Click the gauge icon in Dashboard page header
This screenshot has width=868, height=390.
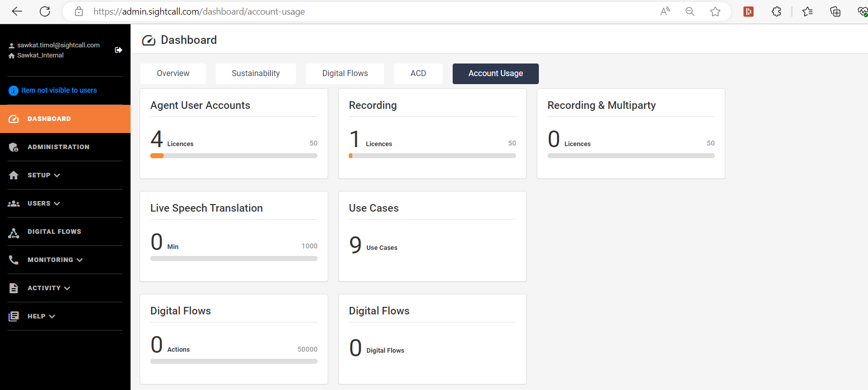pyautogui.click(x=149, y=40)
